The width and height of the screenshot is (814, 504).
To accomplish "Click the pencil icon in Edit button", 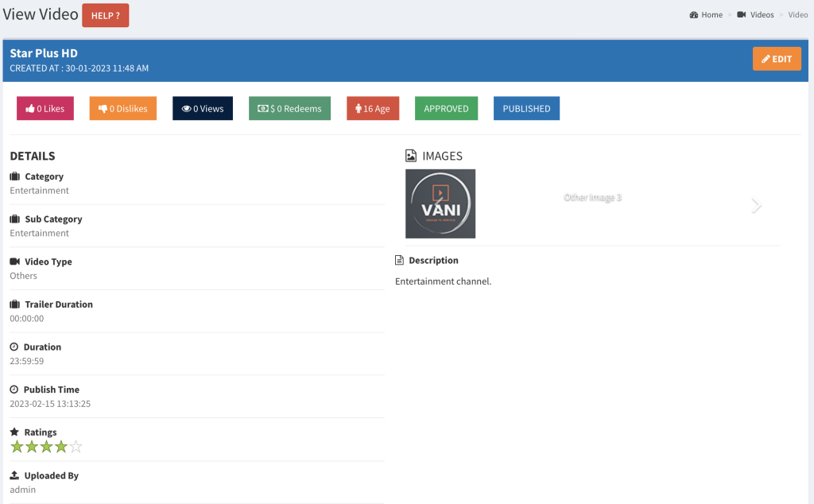I will 766,59.
